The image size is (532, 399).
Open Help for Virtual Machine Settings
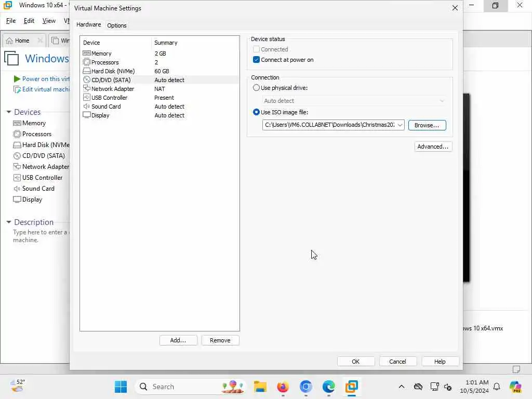440,362
